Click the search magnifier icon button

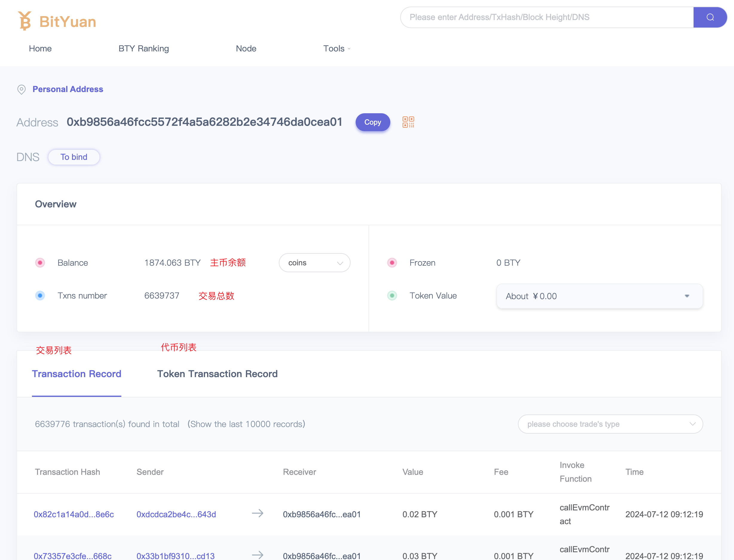(710, 17)
